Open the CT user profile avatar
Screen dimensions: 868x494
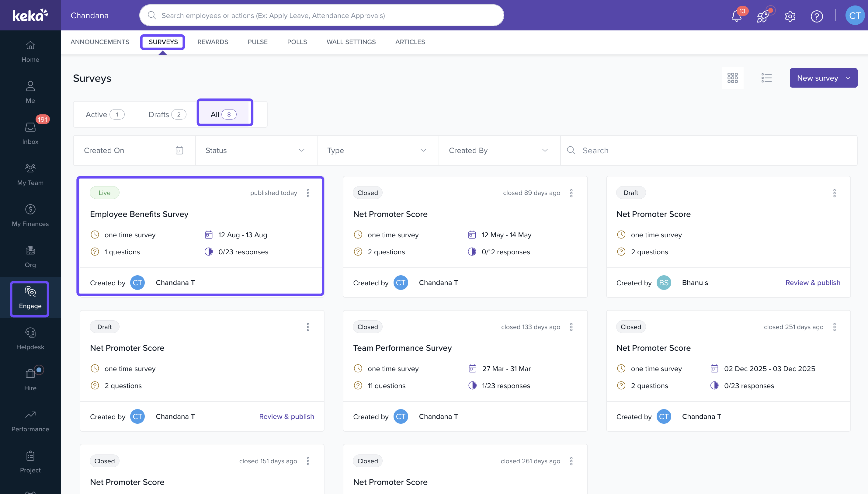pyautogui.click(x=855, y=15)
